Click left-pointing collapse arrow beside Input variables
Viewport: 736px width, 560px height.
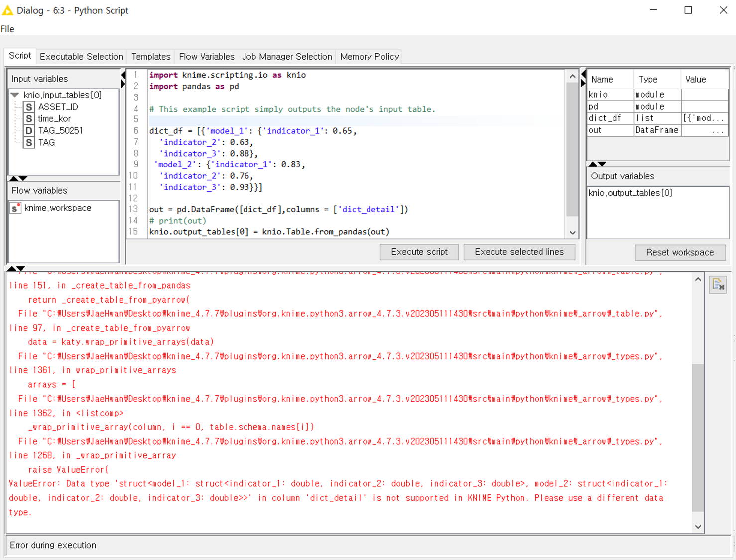coord(123,75)
